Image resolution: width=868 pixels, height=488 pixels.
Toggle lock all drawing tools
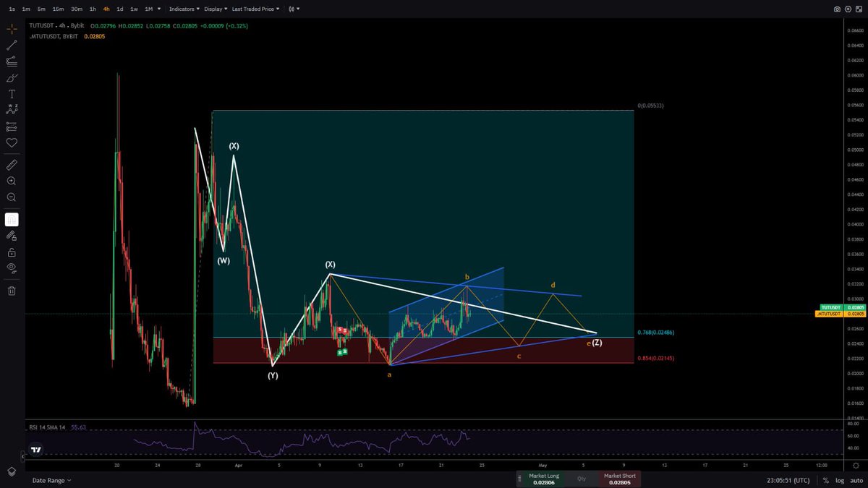click(x=12, y=252)
